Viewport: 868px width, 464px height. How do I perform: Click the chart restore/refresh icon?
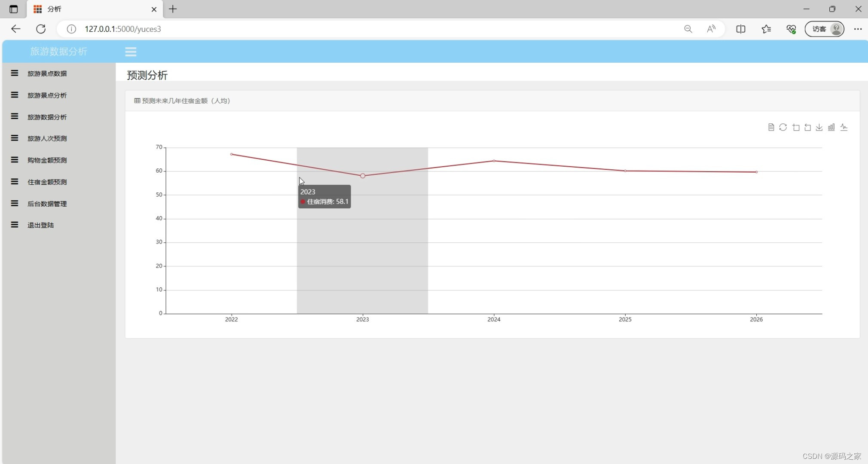coord(783,127)
